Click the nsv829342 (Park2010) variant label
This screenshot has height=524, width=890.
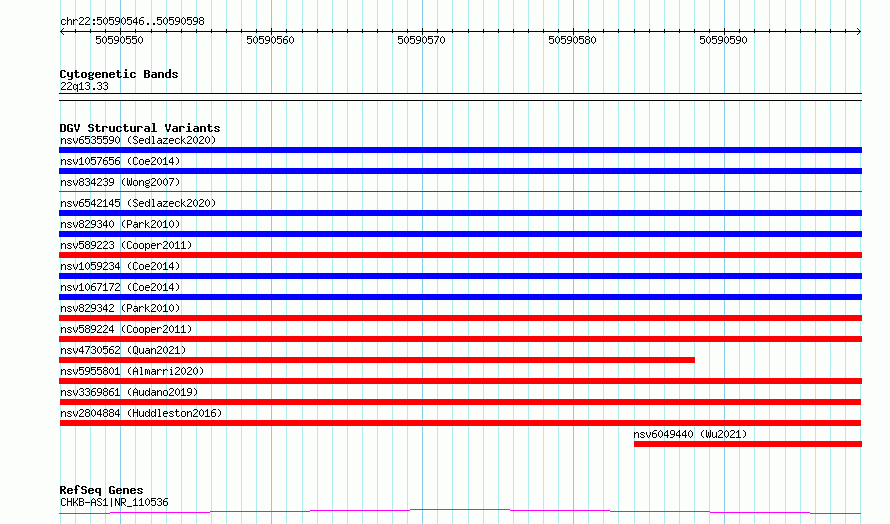coord(120,308)
